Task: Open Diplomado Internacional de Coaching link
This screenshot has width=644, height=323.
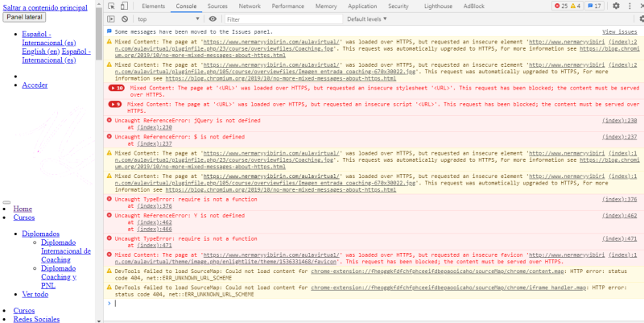Action: (x=66, y=251)
